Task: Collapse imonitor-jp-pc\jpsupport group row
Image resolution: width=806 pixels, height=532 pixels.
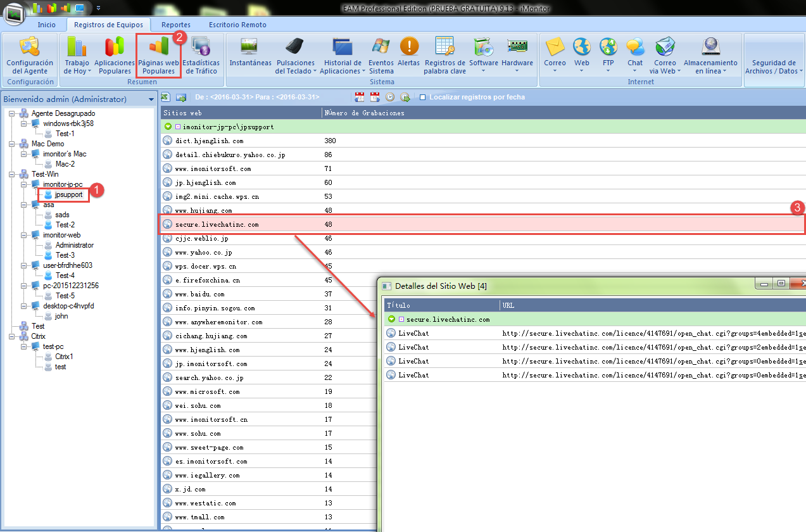Action: (x=168, y=127)
